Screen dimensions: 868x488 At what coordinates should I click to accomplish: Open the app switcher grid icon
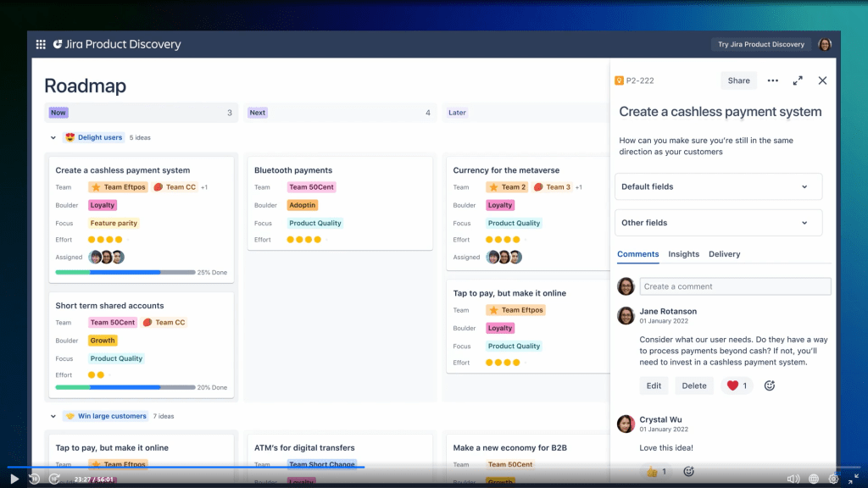[x=41, y=44]
